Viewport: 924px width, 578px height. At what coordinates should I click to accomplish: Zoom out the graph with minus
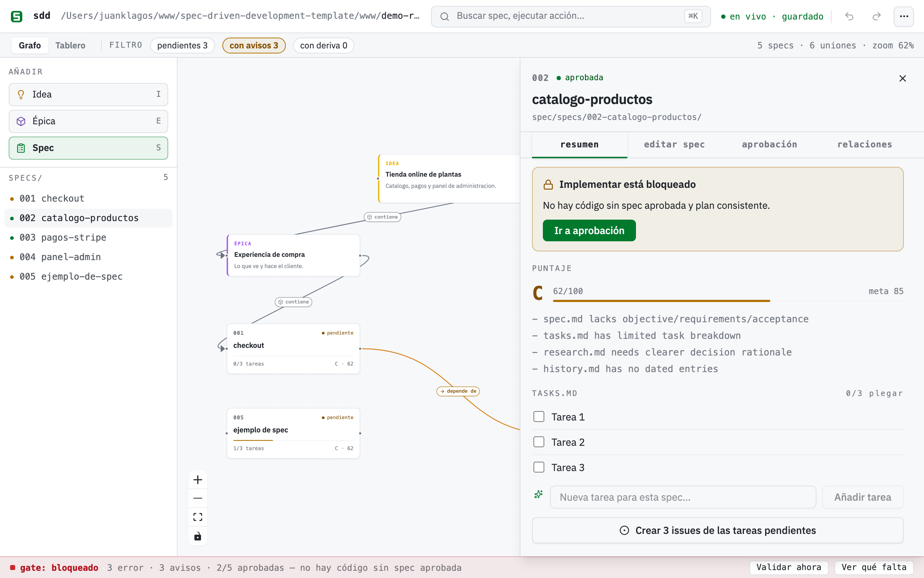(x=198, y=498)
